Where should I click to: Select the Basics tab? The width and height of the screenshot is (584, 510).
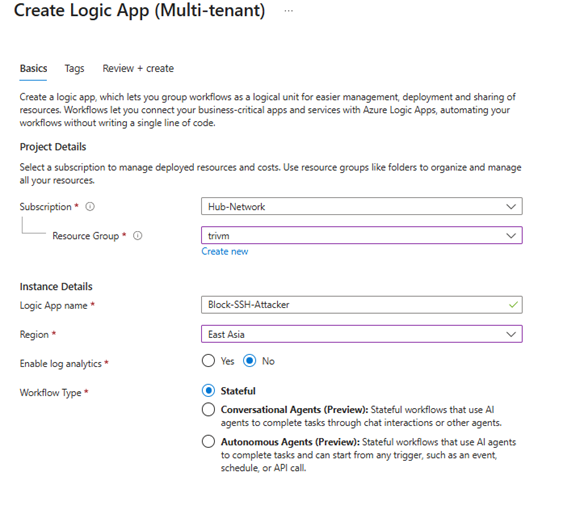point(34,69)
